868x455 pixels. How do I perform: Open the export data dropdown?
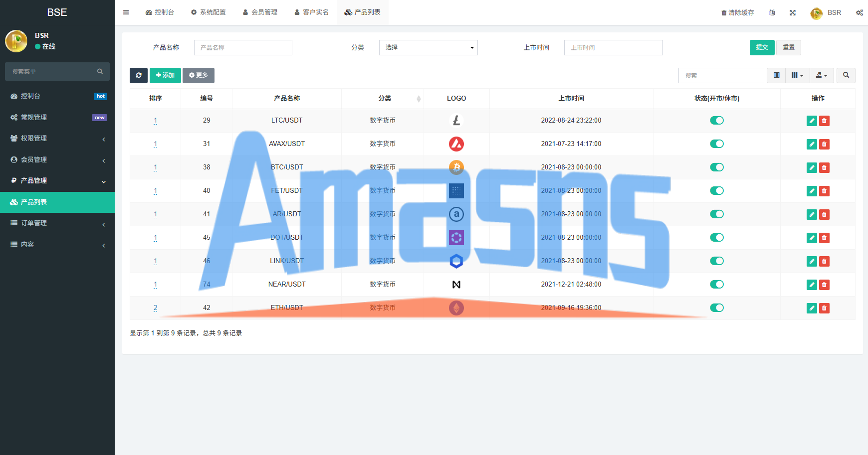click(822, 75)
